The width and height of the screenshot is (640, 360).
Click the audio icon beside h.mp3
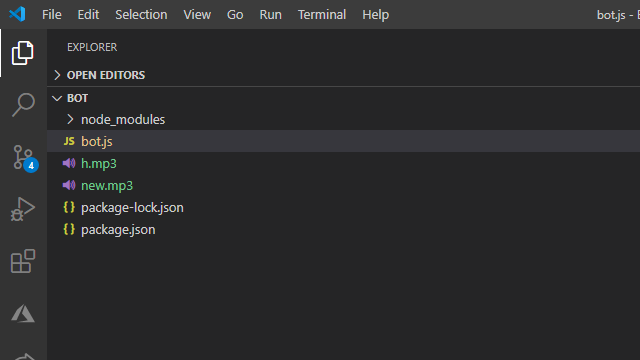(69, 163)
